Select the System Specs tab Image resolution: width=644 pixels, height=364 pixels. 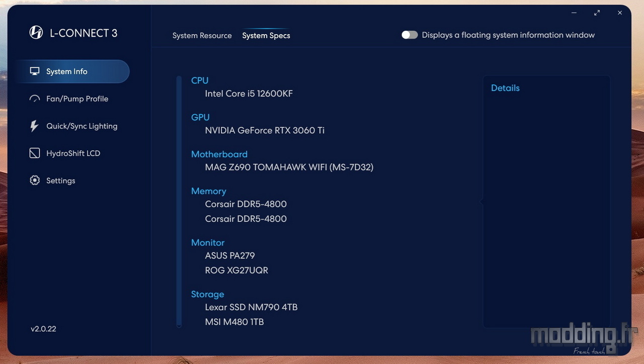(x=266, y=36)
